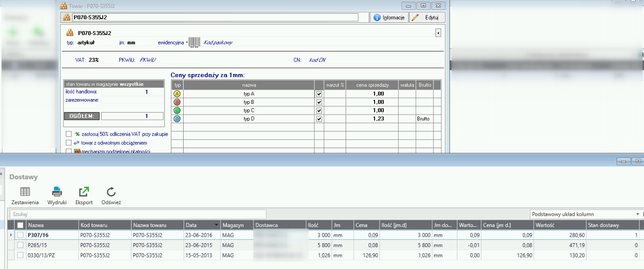Click the Szukaj search field
This screenshot has height=269, width=644.
(x=138, y=214)
